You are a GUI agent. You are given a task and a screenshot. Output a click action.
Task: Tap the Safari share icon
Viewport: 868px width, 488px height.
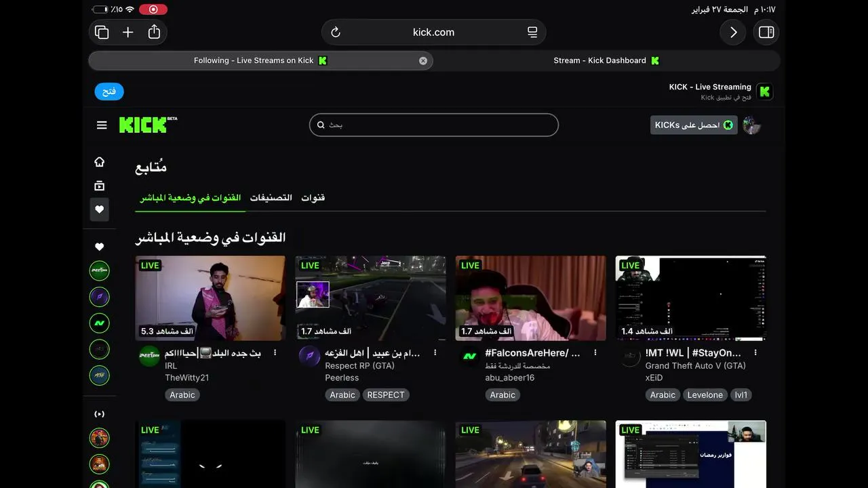tap(154, 32)
